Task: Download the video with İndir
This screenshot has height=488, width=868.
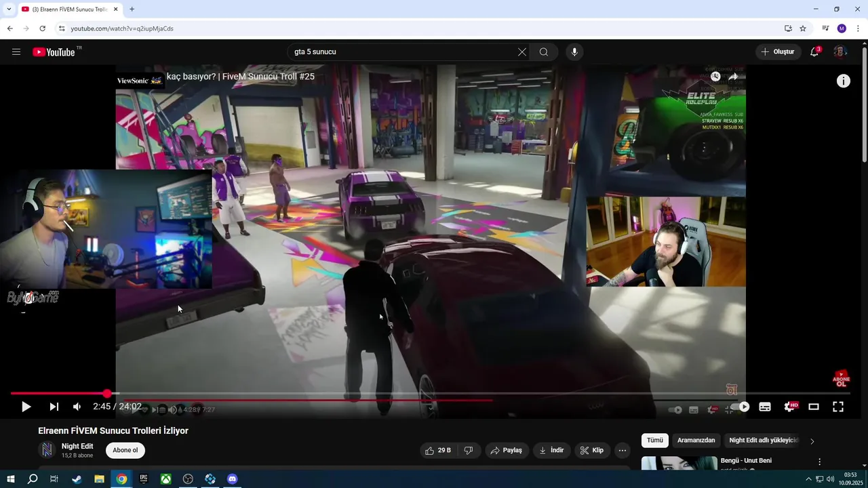Action: click(x=551, y=450)
